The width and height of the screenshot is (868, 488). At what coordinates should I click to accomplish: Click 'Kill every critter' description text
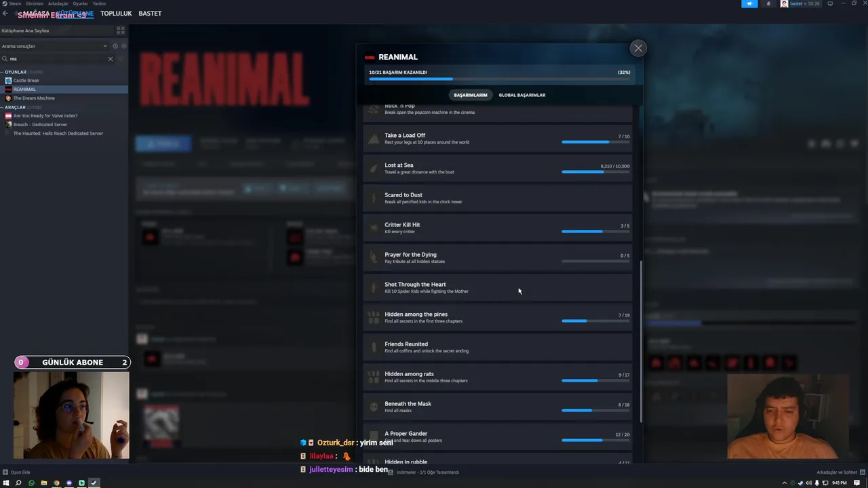tap(399, 232)
